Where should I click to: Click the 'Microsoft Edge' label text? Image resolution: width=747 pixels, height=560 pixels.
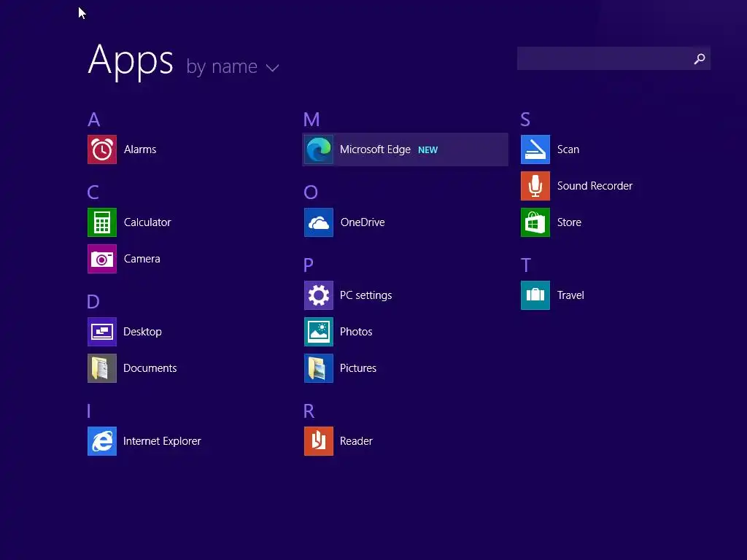click(x=376, y=150)
